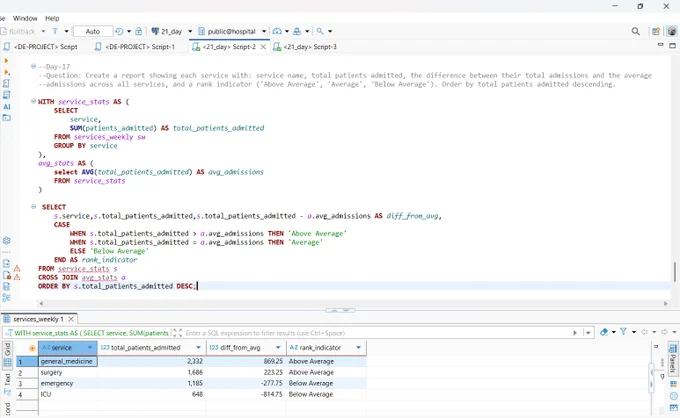Click the open SQL console folder icon
Viewport: 680px width, 418px height.
click(7, 118)
